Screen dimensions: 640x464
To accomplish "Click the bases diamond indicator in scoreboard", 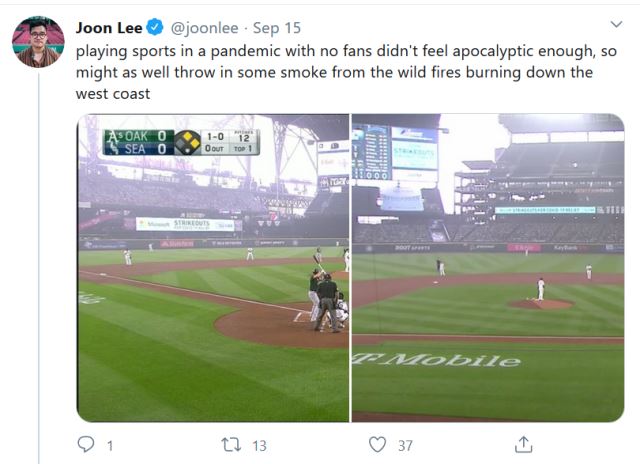I will click(x=188, y=142).
